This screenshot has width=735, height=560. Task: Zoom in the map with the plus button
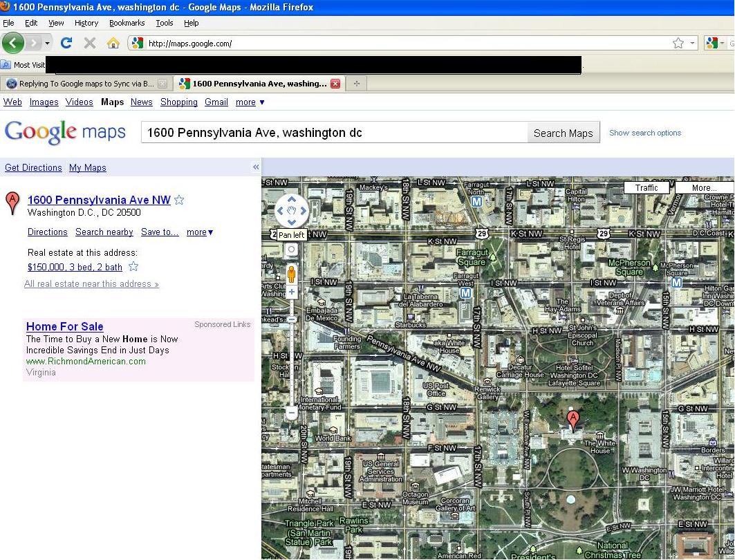[x=292, y=292]
